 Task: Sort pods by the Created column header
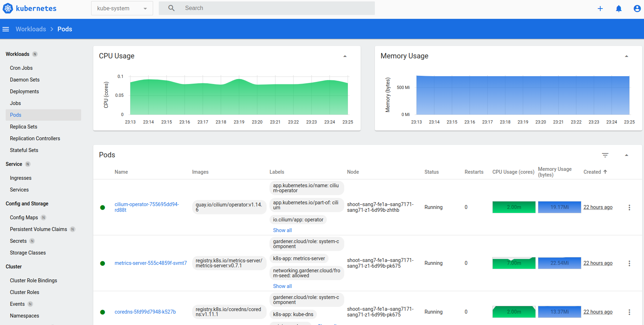pos(592,172)
